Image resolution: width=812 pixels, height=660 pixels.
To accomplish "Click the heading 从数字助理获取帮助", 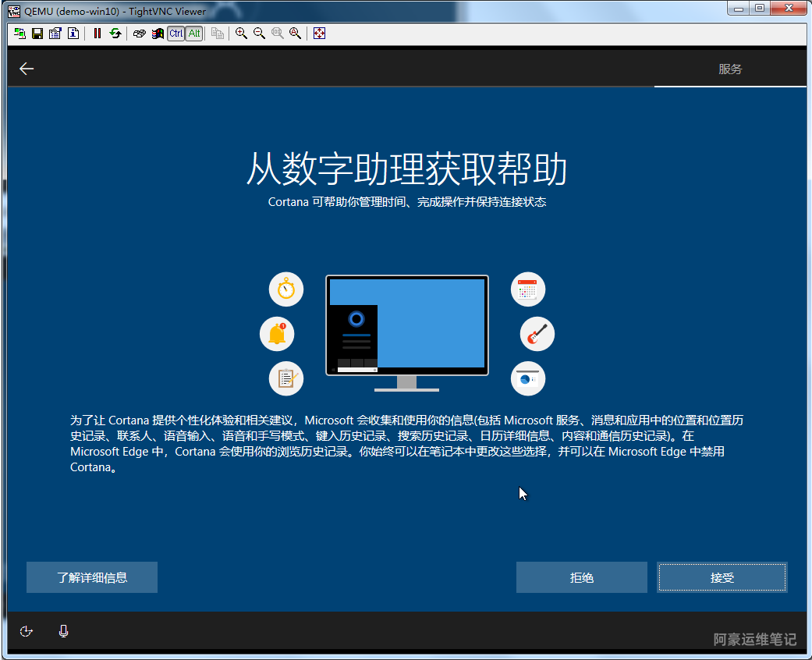I will 407,169.
